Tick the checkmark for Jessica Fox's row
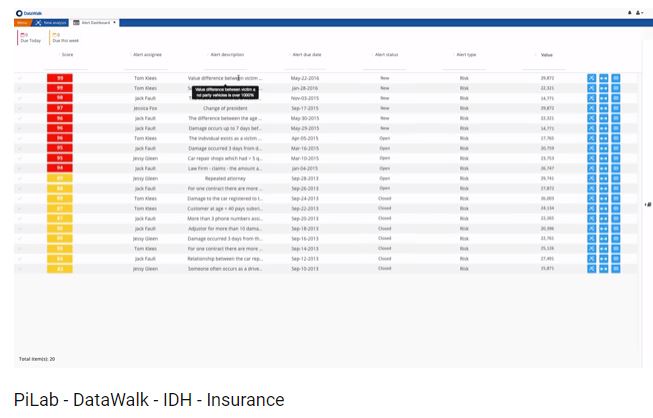The height and width of the screenshot is (418, 653). pyautogui.click(x=19, y=108)
